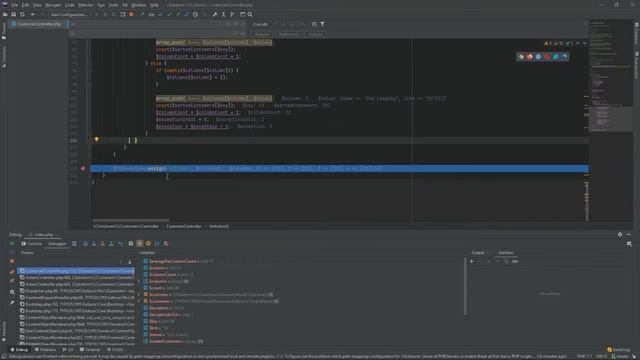Toggle the red breakpoint in the gutter
The height and width of the screenshot is (360, 640).
tap(83, 168)
